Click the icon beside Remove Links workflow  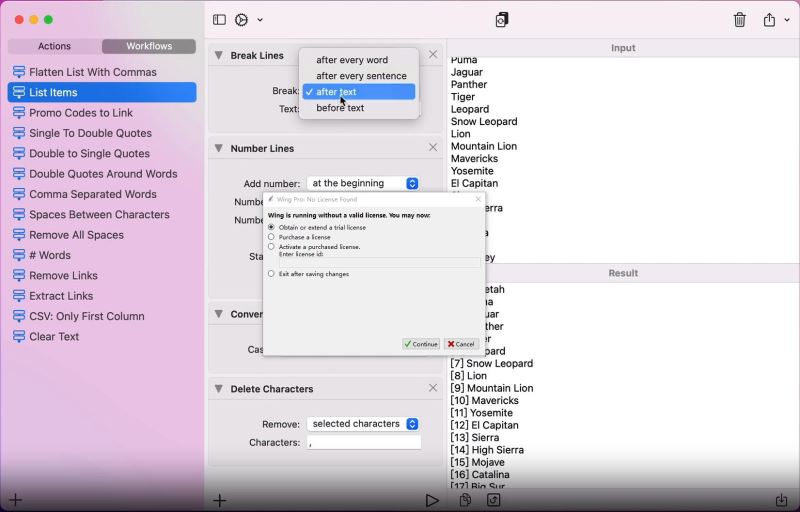coord(19,275)
